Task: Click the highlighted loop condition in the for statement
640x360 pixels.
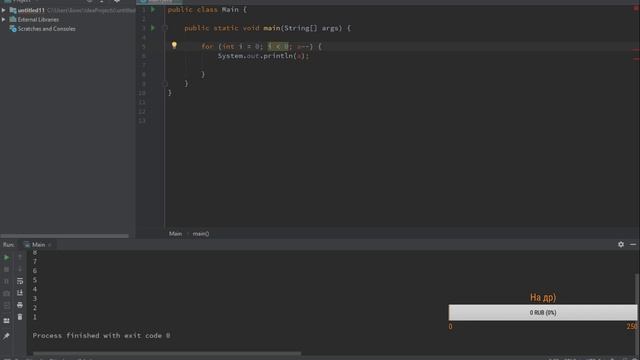Action: [x=278, y=47]
